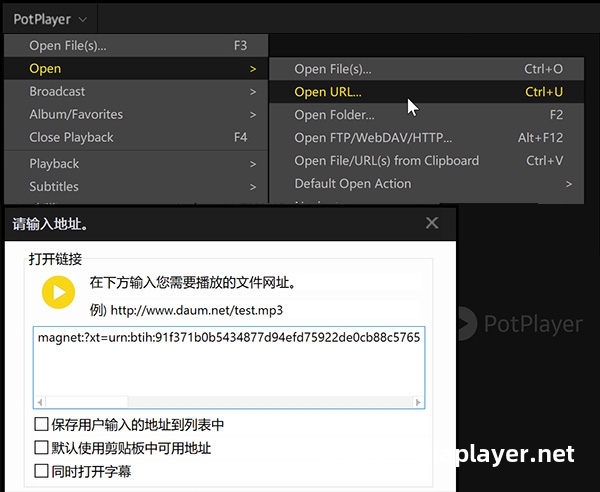Screen dimensions: 600x492
Task: Click the horizontal scrollbar thumb in URL box
Action: click(87, 402)
